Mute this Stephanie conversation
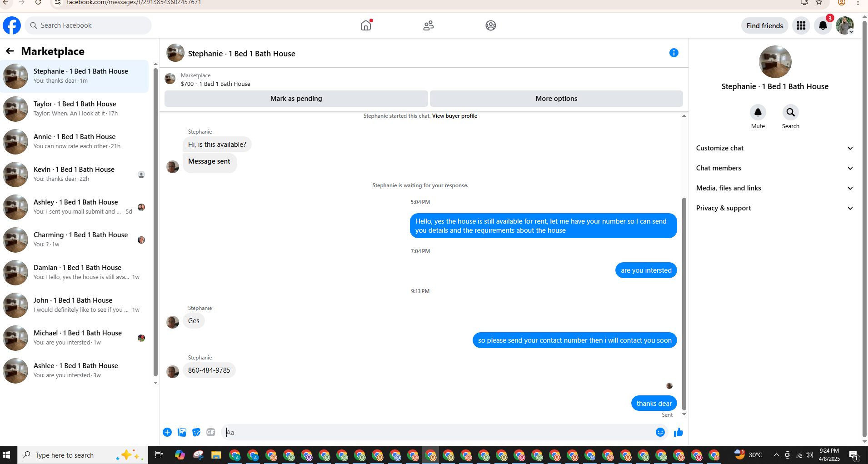 click(758, 112)
